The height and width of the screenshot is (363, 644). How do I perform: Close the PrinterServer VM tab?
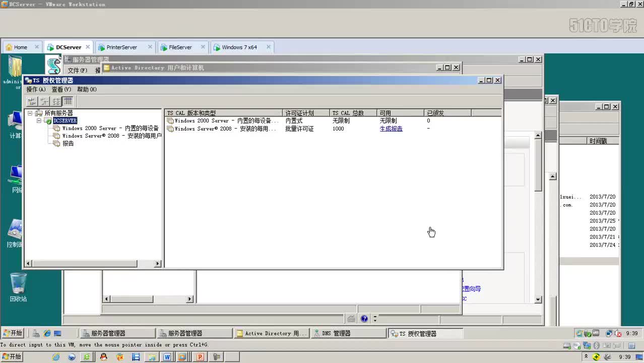[x=150, y=47]
